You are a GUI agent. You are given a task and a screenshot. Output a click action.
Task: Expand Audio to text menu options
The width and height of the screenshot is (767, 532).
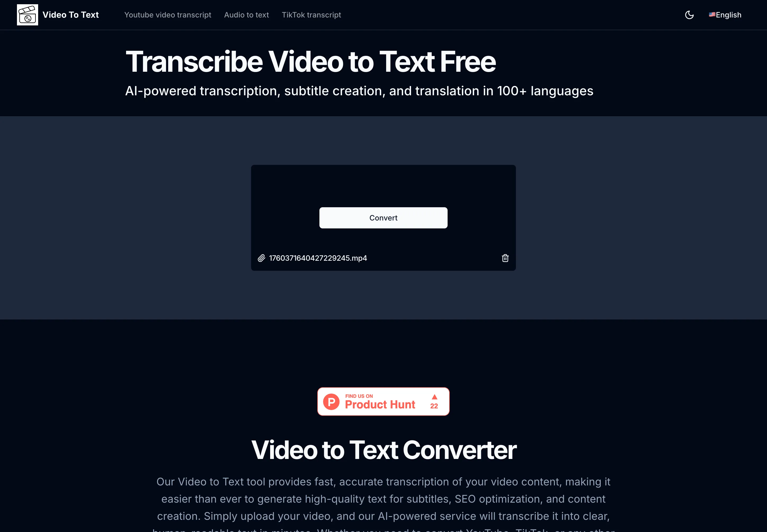click(x=246, y=15)
